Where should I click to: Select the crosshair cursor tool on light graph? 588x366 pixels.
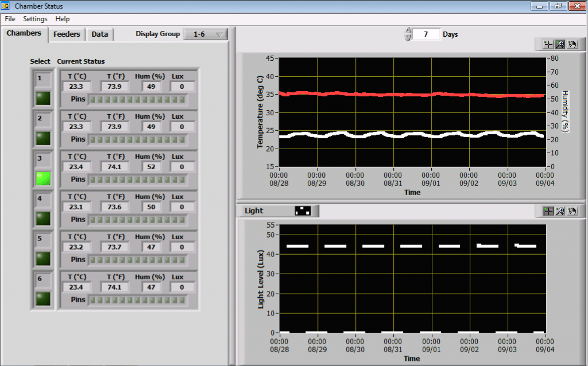[548, 211]
